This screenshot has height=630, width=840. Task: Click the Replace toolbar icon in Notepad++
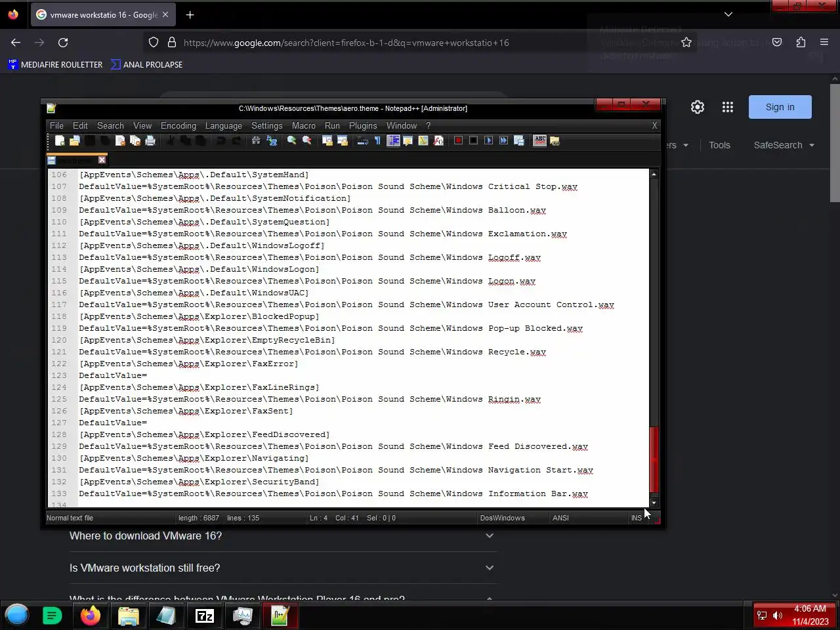point(271,140)
